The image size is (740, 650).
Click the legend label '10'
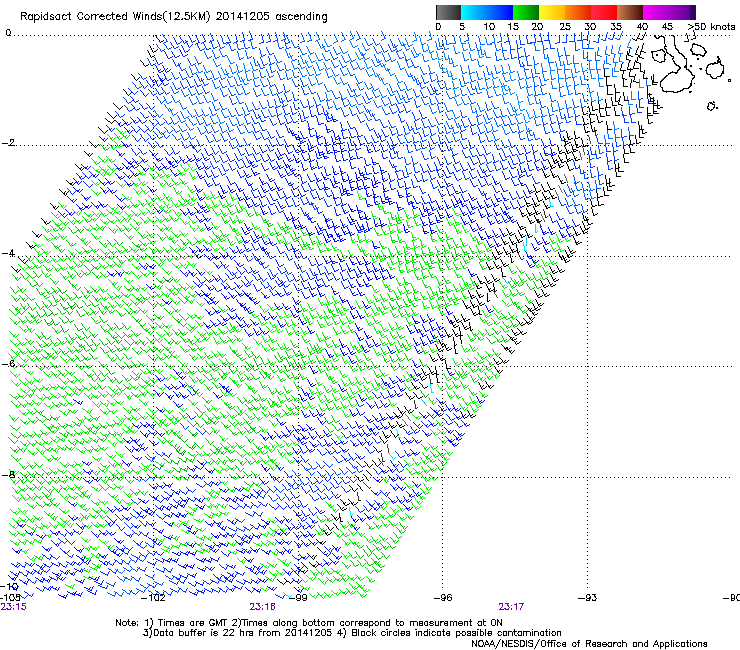pos(489,27)
